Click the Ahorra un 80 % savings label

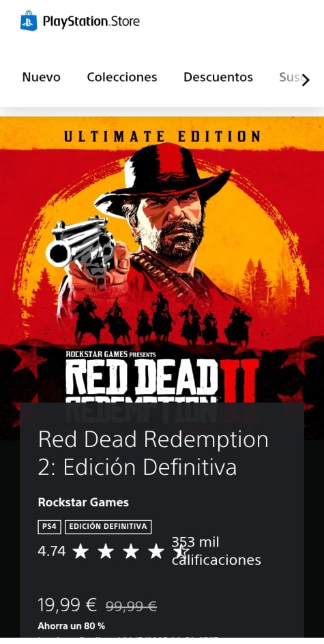click(x=71, y=626)
